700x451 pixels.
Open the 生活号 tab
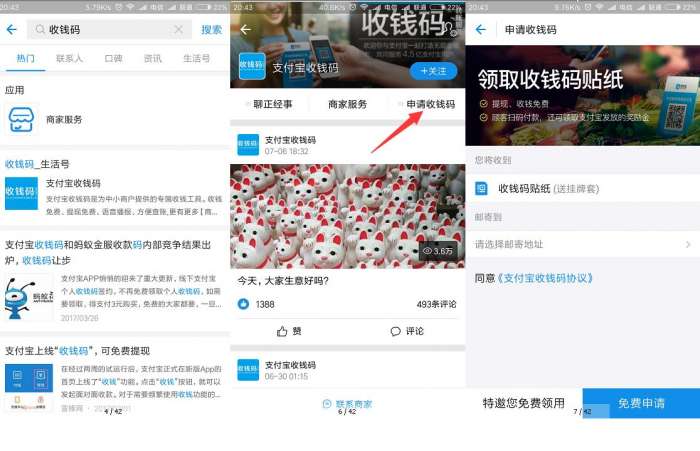point(196,58)
